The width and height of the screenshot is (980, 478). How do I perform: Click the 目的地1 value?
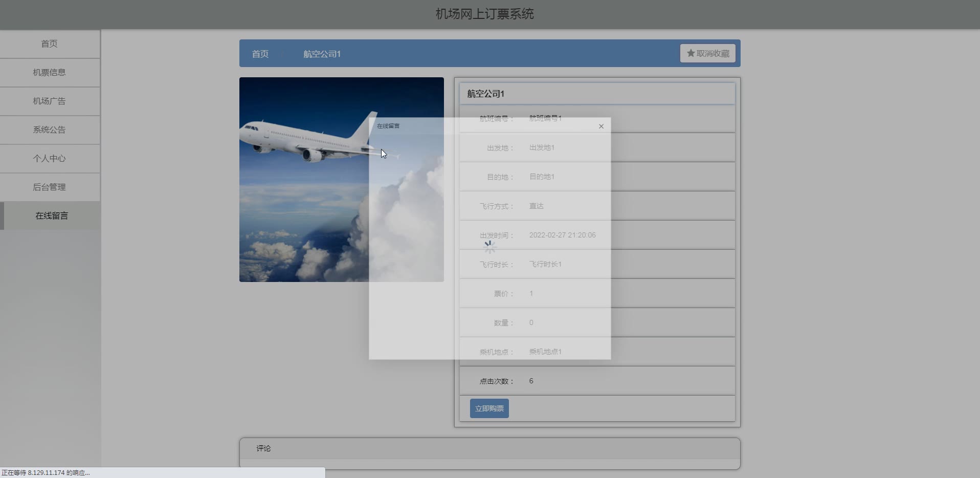click(x=542, y=177)
